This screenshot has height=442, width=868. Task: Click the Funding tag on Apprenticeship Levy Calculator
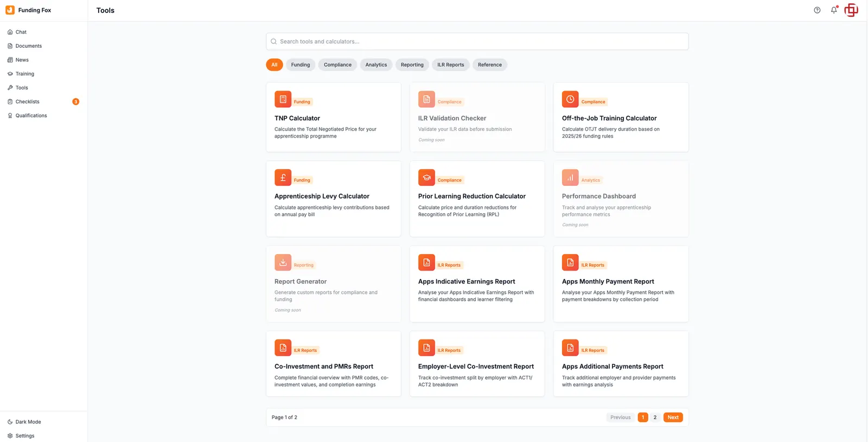point(302,180)
